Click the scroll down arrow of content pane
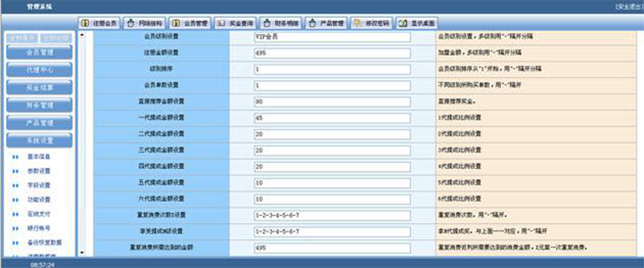Image resolution: width=644 pixels, height=268 pixels. (82, 252)
